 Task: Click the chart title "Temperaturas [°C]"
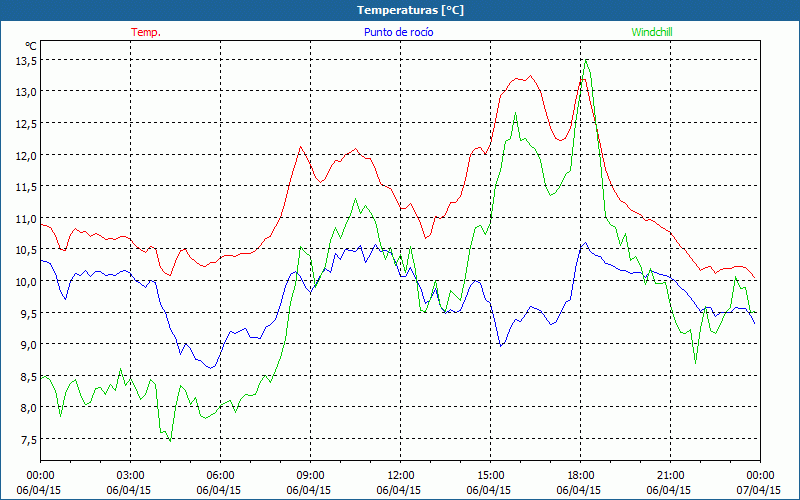[410, 10]
